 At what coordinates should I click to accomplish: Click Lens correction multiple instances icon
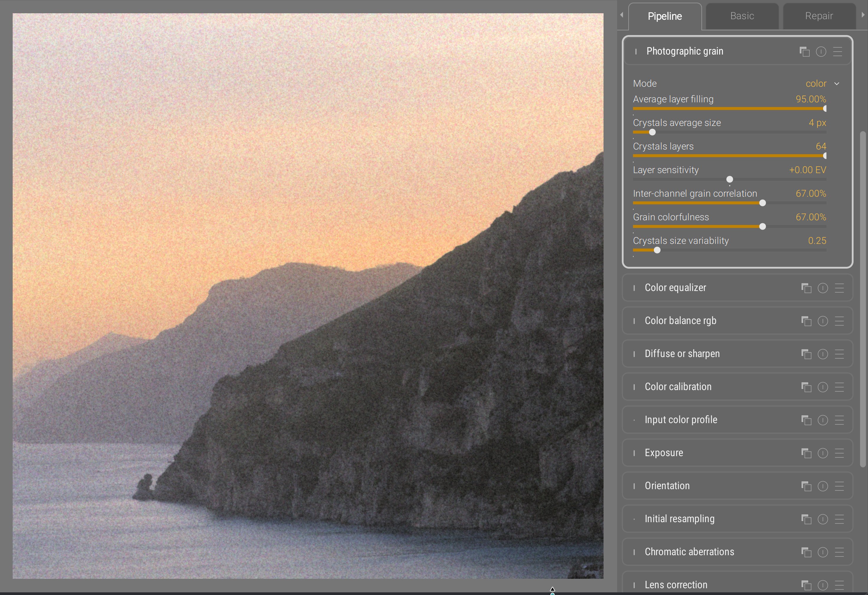coord(806,585)
